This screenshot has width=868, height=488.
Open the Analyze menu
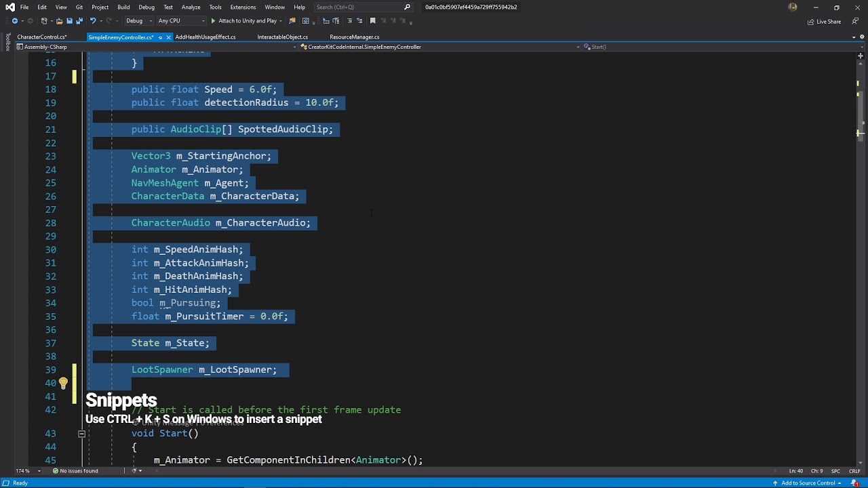[191, 7]
